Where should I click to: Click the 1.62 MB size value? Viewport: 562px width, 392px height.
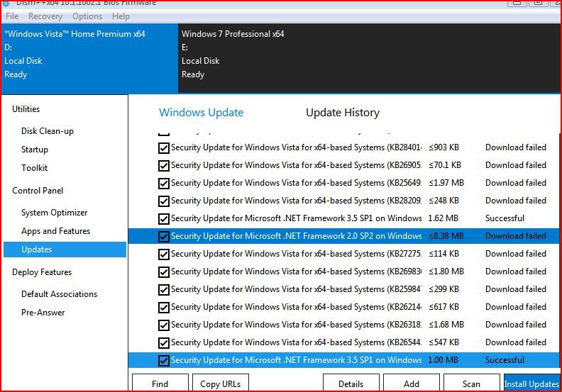click(443, 218)
